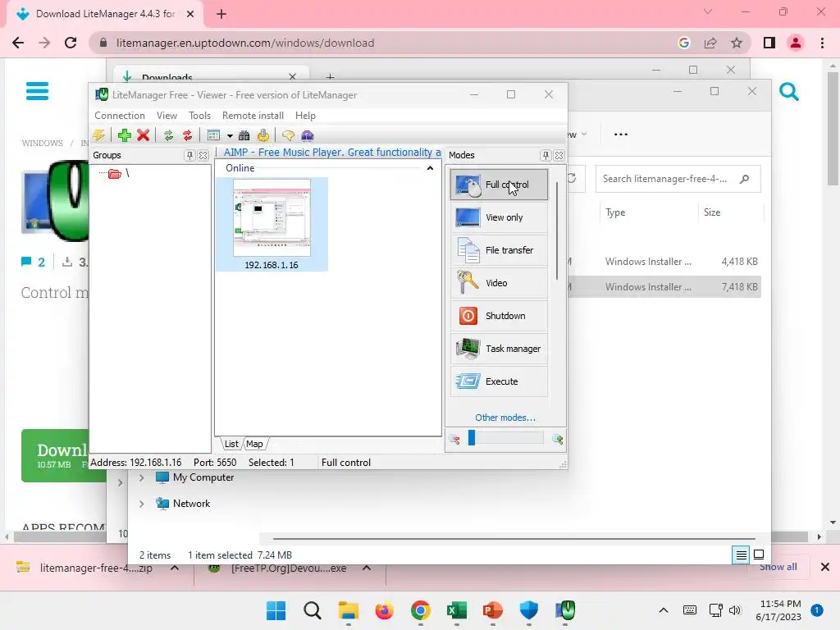Click the three dots menu in File Explorer
Viewport: 840px width, 630px height.
[x=621, y=135]
